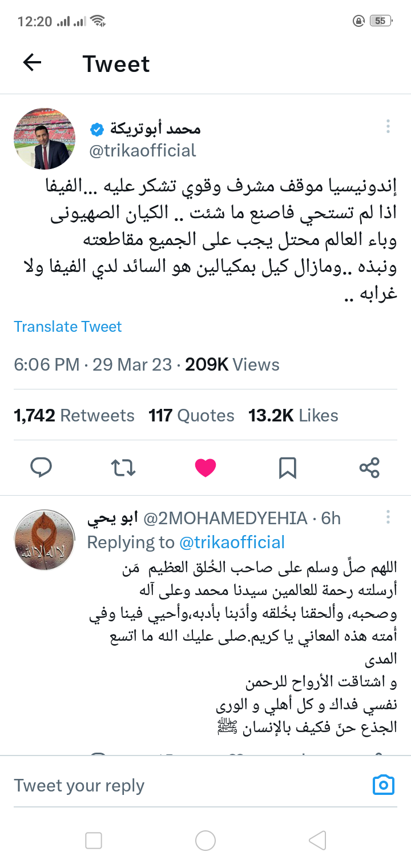The width and height of the screenshot is (411, 868).
Task: Open the camera icon in reply bar
Action: [x=384, y=785]
